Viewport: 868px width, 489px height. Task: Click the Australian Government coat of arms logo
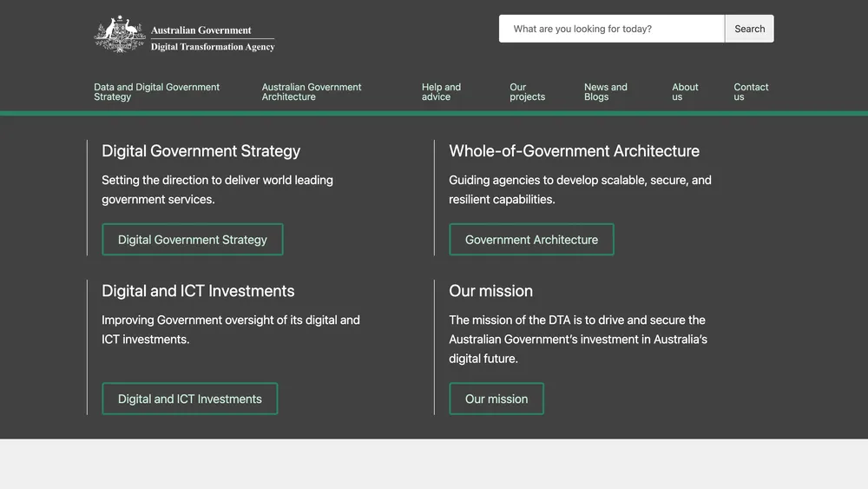coord(120,35)
